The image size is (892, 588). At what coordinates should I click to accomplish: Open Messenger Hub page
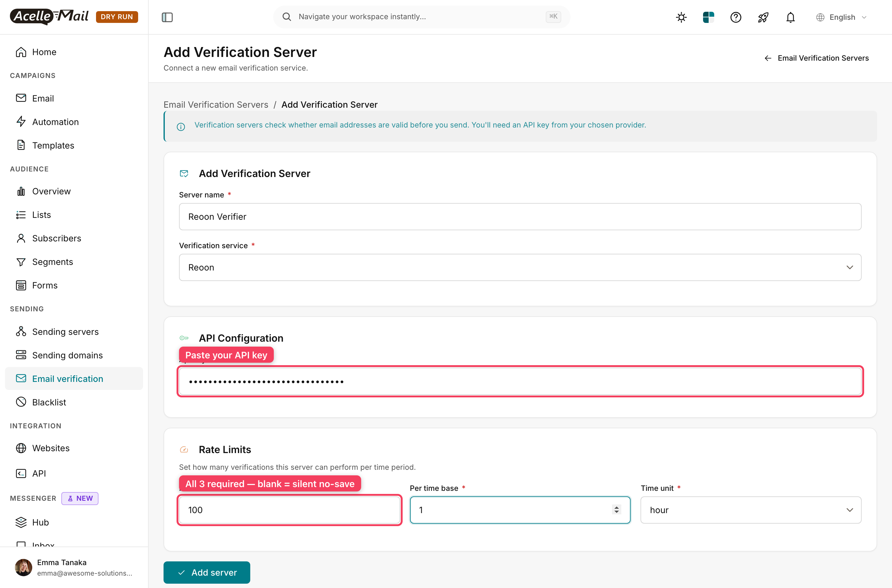point(74,522)
